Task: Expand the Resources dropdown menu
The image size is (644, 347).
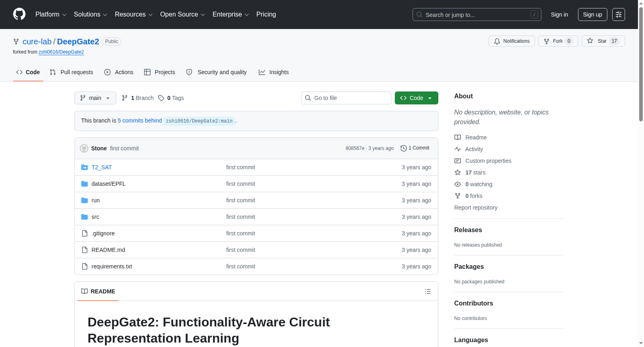Action: point(134,15)
